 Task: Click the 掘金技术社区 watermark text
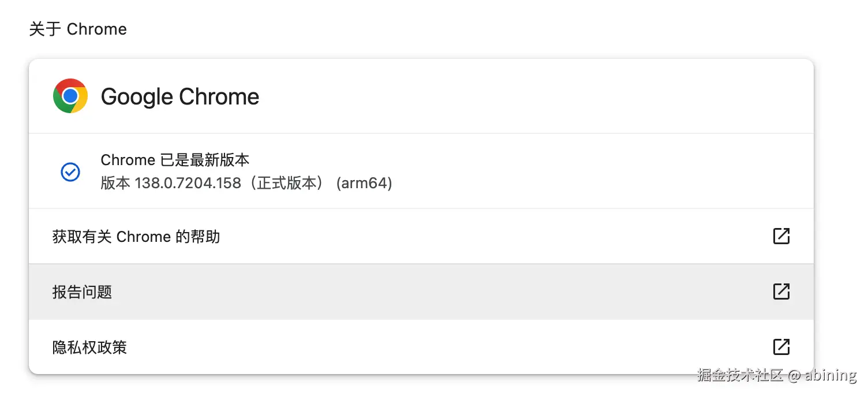pos(740,375)
